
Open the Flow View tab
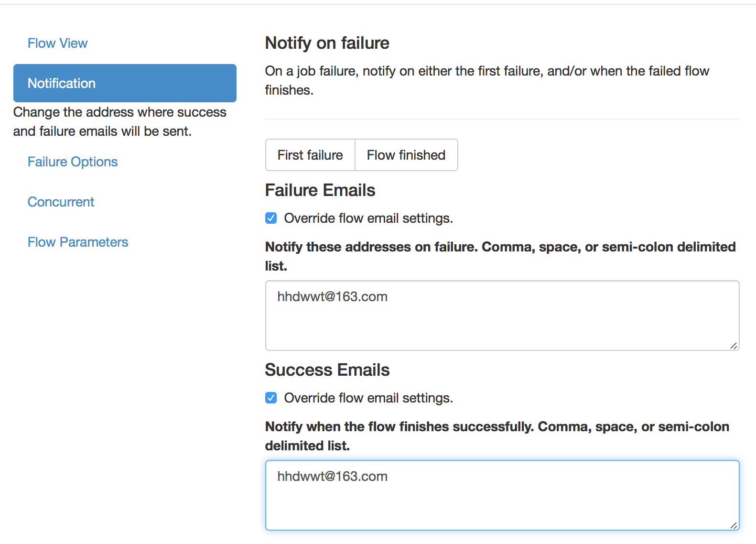click(57, 44)
